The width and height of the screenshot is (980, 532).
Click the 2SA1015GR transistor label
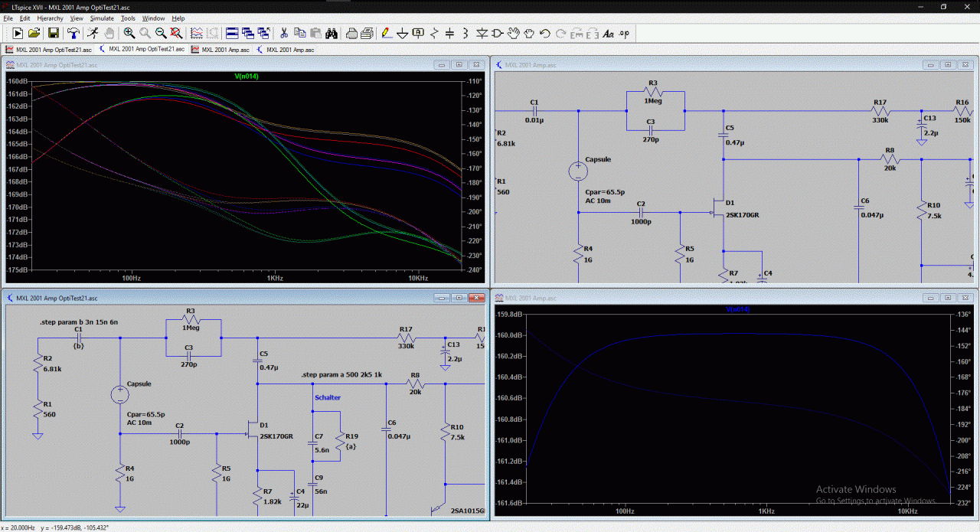coord(468,510)
